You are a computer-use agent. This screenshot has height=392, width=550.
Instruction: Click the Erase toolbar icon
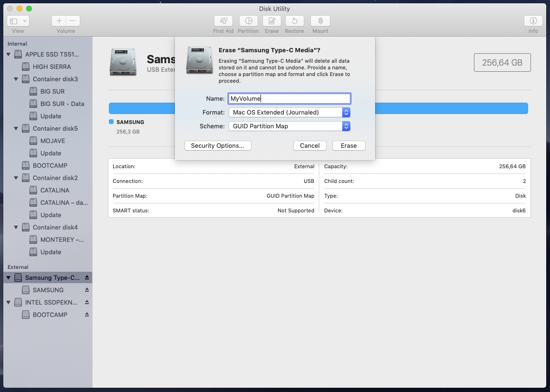pos(271,21)
